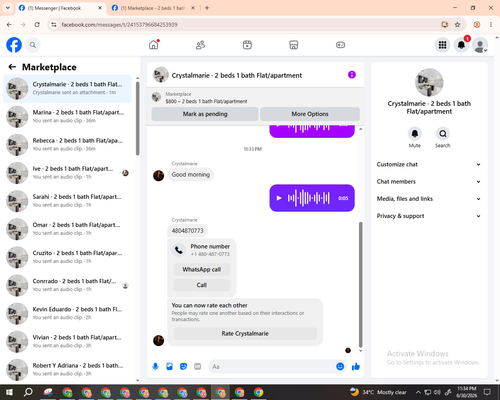Open a new Chrome tab
This screenshot has height=400, width=500.
tap(207, 8)
